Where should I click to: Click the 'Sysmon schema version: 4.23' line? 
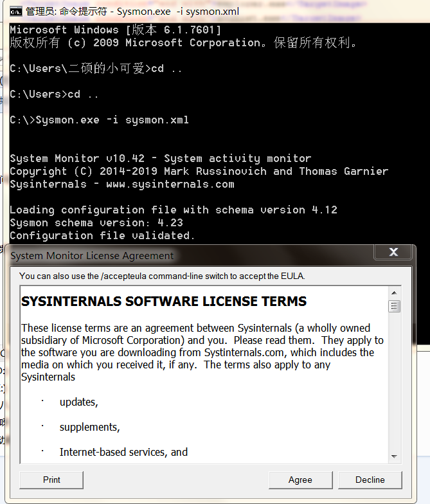pyautogui.click(x=96, y=222)
